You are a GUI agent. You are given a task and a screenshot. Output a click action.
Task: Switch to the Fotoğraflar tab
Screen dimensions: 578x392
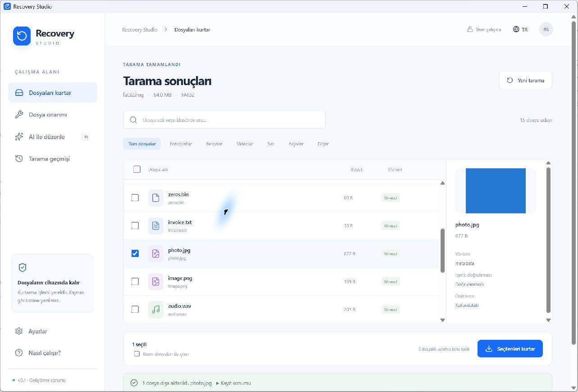coord(181,144)
